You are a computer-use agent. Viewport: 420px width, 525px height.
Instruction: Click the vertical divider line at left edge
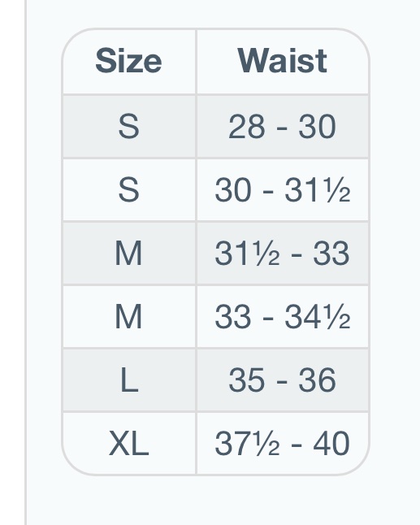click(25, 262)
